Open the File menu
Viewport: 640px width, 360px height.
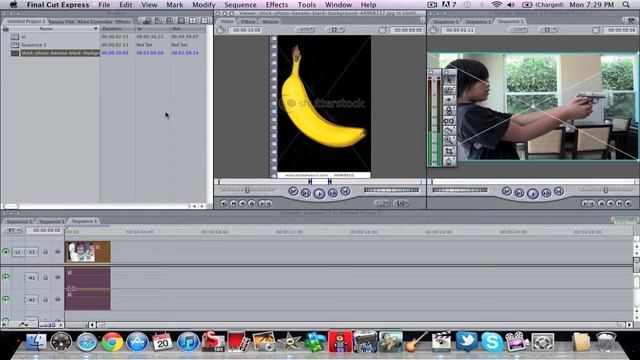click(x=104, y=5)
